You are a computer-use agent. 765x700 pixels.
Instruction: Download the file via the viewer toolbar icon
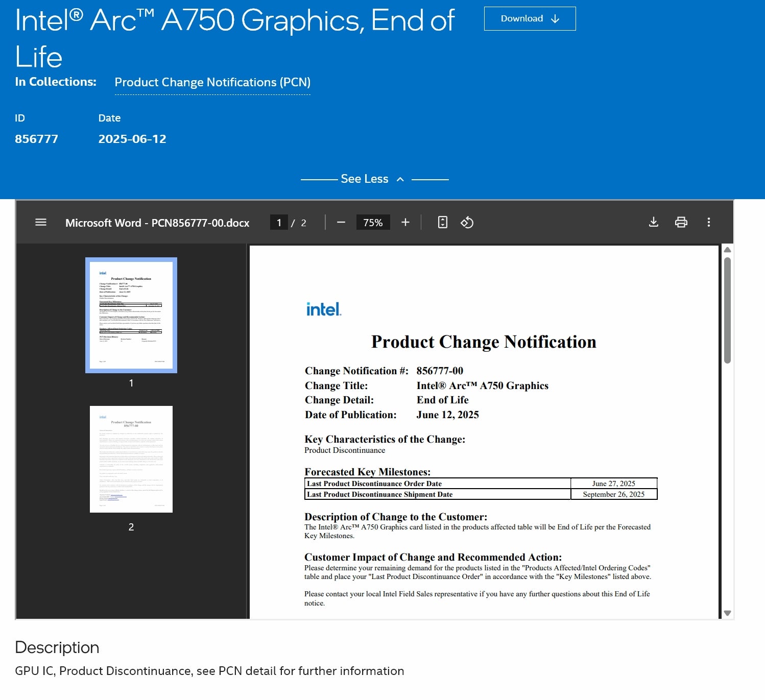click(x=653, y=223)
